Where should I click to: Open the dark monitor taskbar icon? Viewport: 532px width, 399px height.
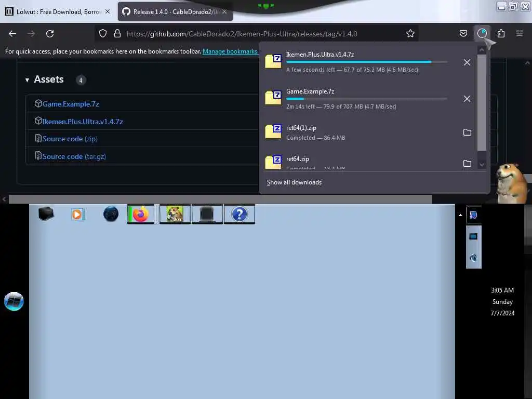click(207, 214)
